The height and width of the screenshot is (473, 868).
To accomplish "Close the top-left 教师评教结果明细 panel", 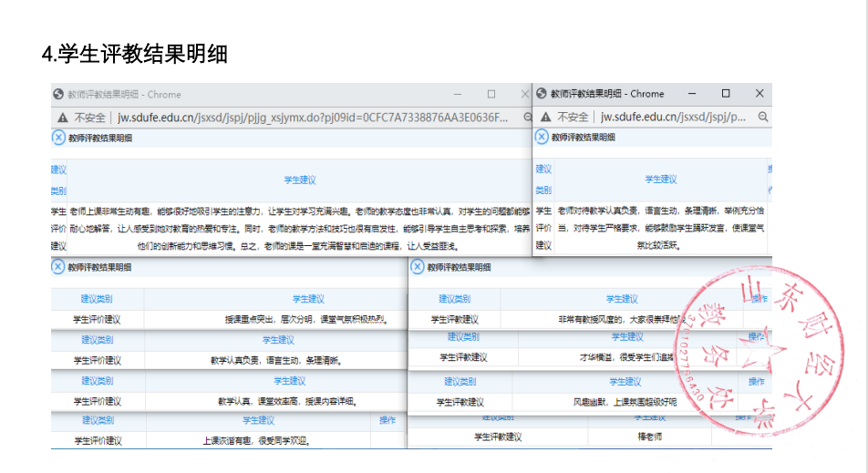I will click(x=58, y=139).
